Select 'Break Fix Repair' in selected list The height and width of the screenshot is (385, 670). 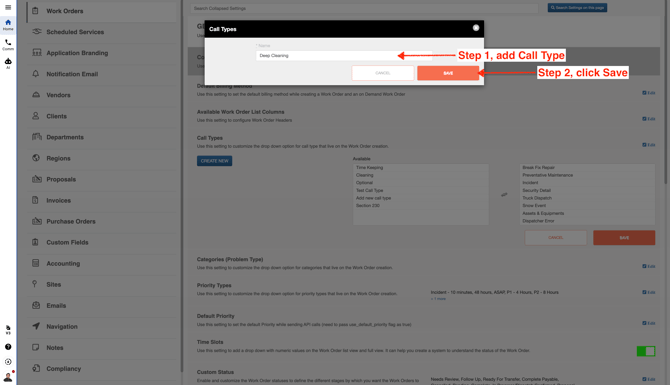(587, 168)
